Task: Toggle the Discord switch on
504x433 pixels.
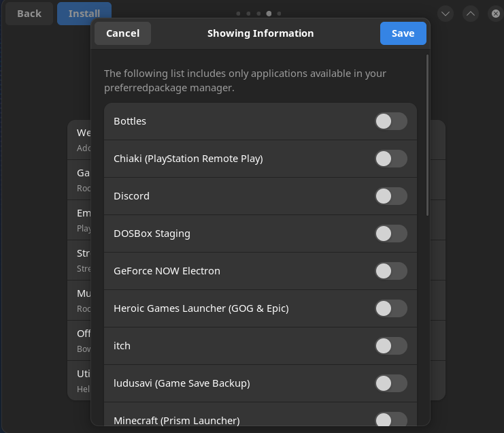Action: (390, 196)
